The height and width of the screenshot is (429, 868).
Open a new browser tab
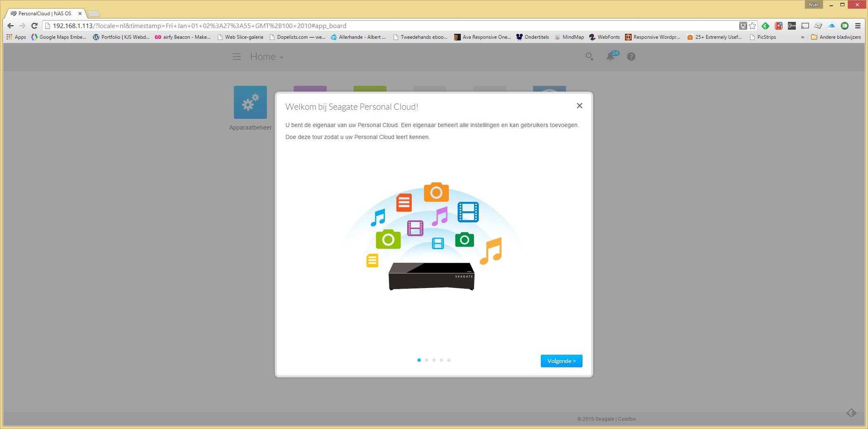click(x=94, y=14)
